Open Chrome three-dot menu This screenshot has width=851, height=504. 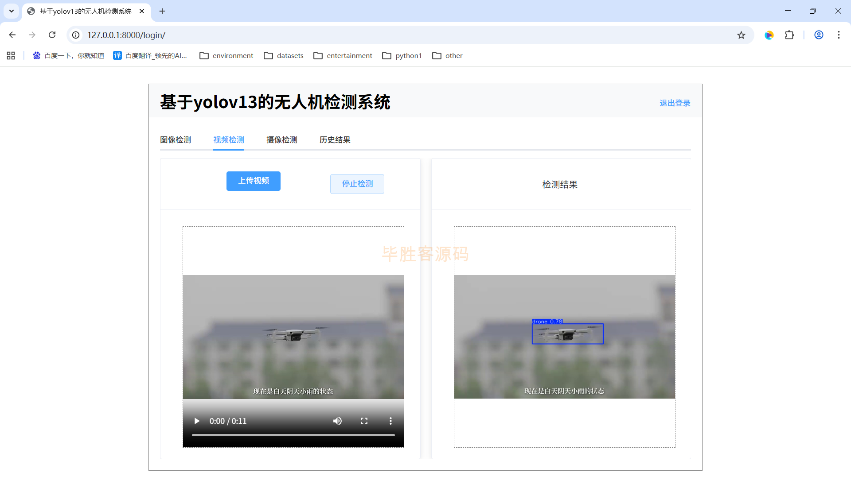[839, 35]
